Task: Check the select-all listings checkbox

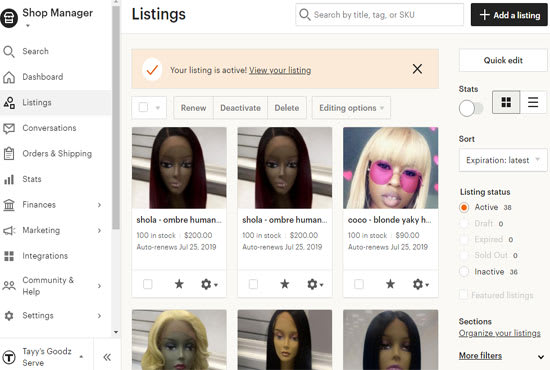Action: point(143,107)
